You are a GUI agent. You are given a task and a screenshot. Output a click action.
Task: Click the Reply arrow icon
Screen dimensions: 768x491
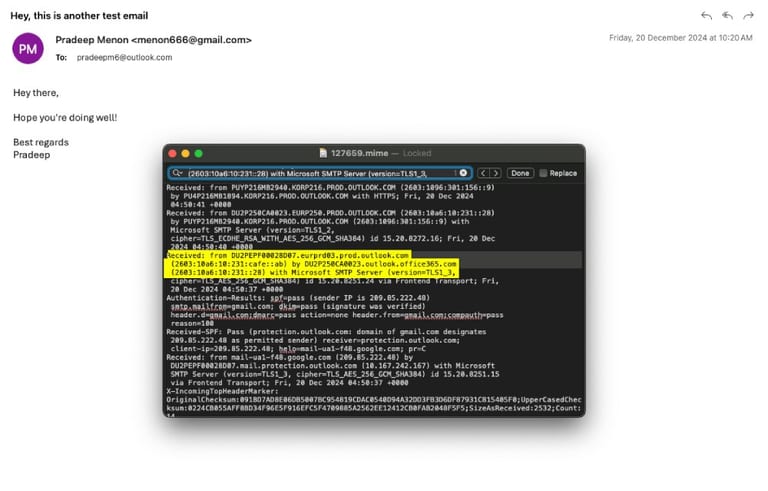[706, 16]
